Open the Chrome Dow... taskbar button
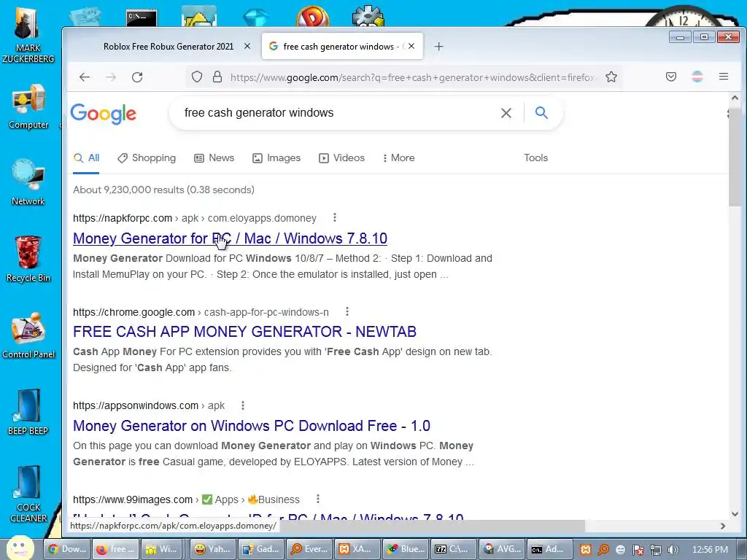 click(67, 549)
